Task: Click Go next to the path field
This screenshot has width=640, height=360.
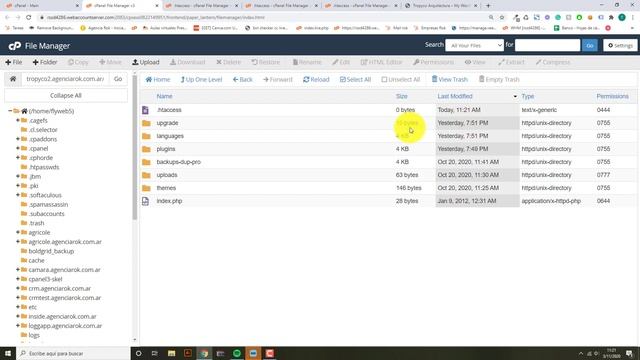Action: (118, 79)
